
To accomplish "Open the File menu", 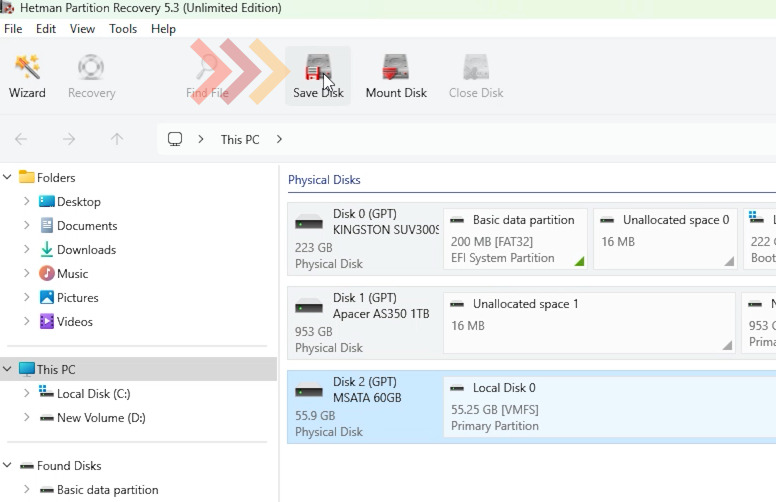I will (x=13, y=29).
